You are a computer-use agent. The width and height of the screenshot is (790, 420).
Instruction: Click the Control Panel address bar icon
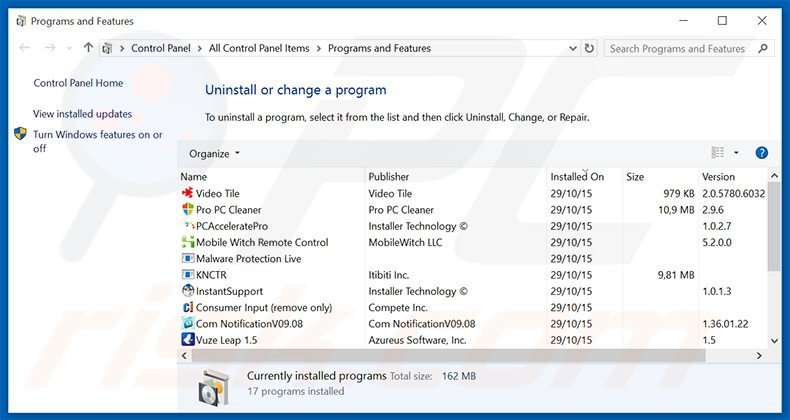pyautogui.click(x=107, y=48)
